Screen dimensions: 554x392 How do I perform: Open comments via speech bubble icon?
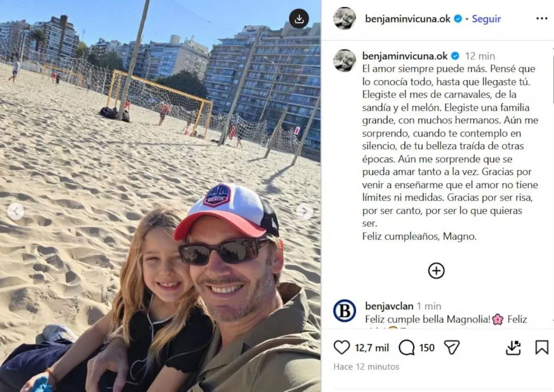pos(407,347)
